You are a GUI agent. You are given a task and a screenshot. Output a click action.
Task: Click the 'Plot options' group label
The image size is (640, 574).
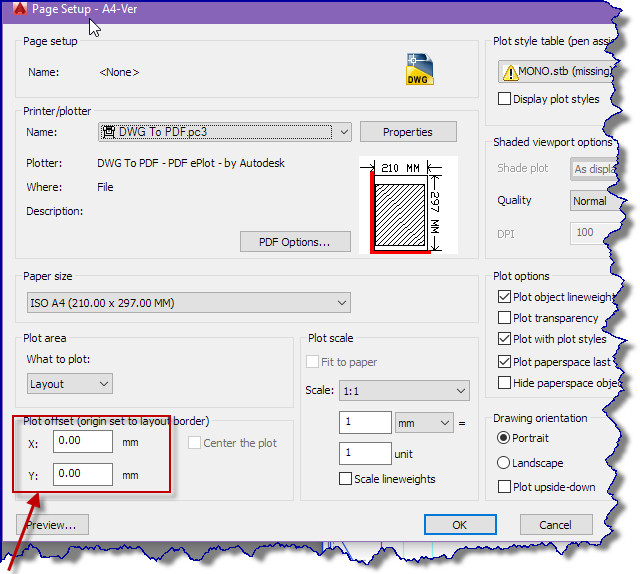tap(521, 276)
